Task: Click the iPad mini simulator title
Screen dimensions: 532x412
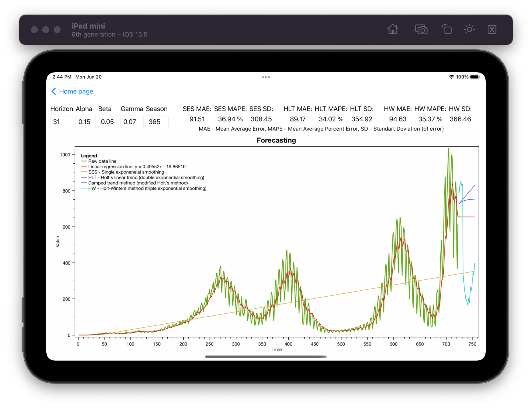Action: pos(88,26)
